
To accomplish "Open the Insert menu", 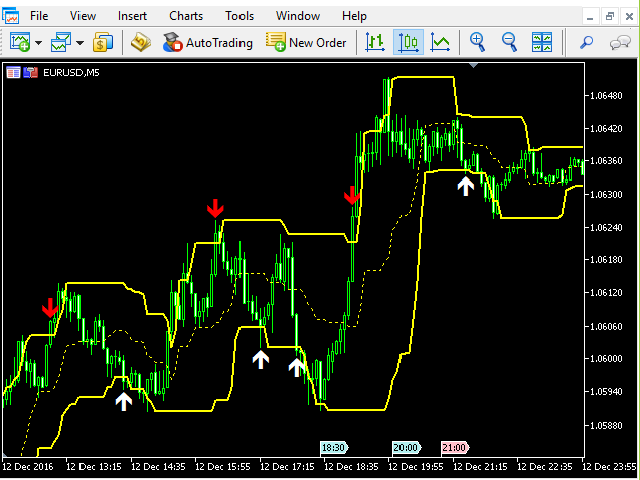I will click(132, 16).
